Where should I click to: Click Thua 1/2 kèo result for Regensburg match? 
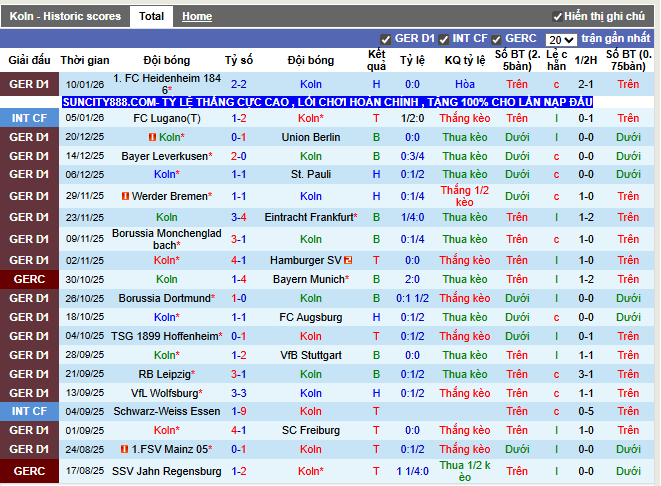(x=465, y=471)
